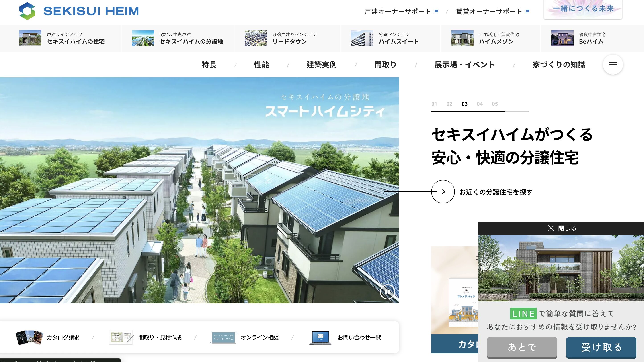This screenshot has width=644, height=362.
Task: Click the セキスイハイムがつくる安心・快適の分譲住宅 headline
Action: [512, 146]
